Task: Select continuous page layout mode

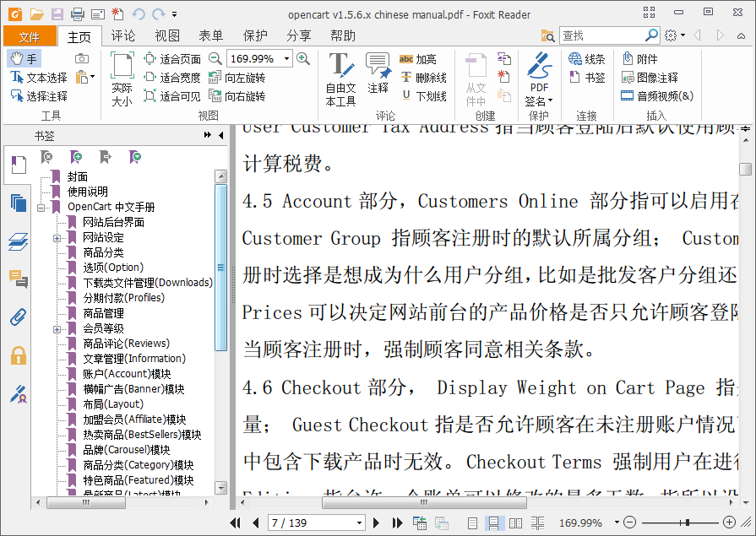Action: tap(493, 522)
